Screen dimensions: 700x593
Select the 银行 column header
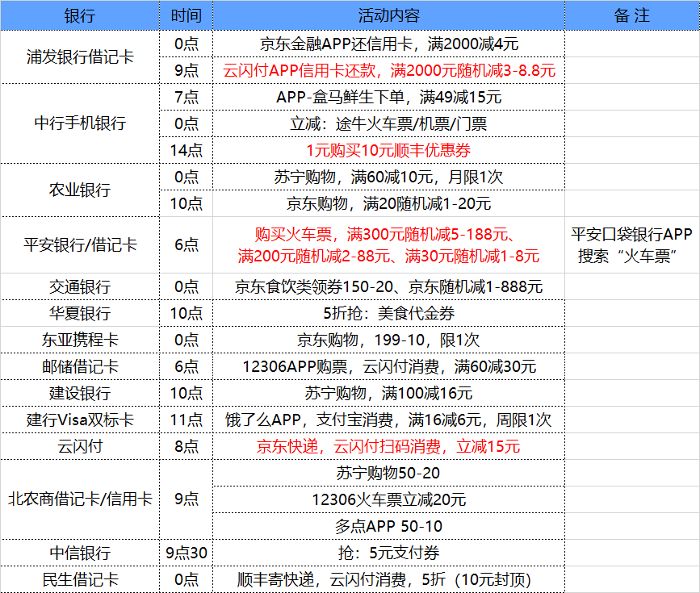[x=80, y=15]
